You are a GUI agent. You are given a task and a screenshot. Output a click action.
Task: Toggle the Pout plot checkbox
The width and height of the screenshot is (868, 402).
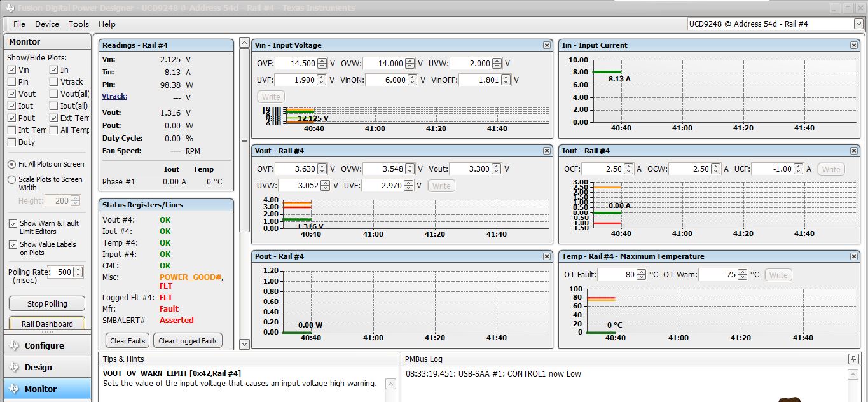pyautogui.click(x=12, y=118)
